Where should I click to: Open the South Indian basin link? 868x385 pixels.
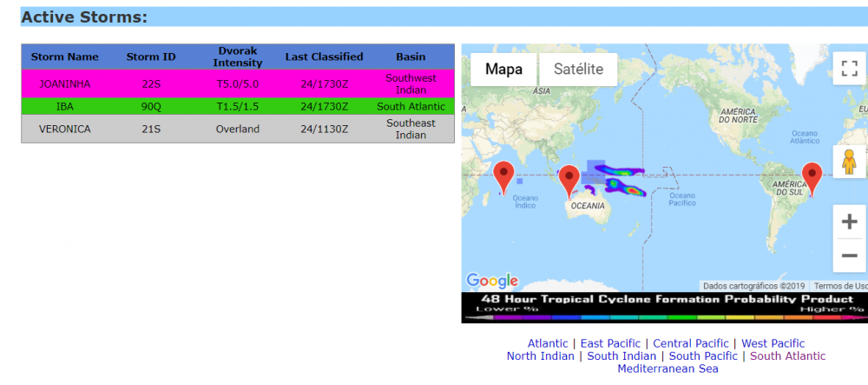pos(621,355)
